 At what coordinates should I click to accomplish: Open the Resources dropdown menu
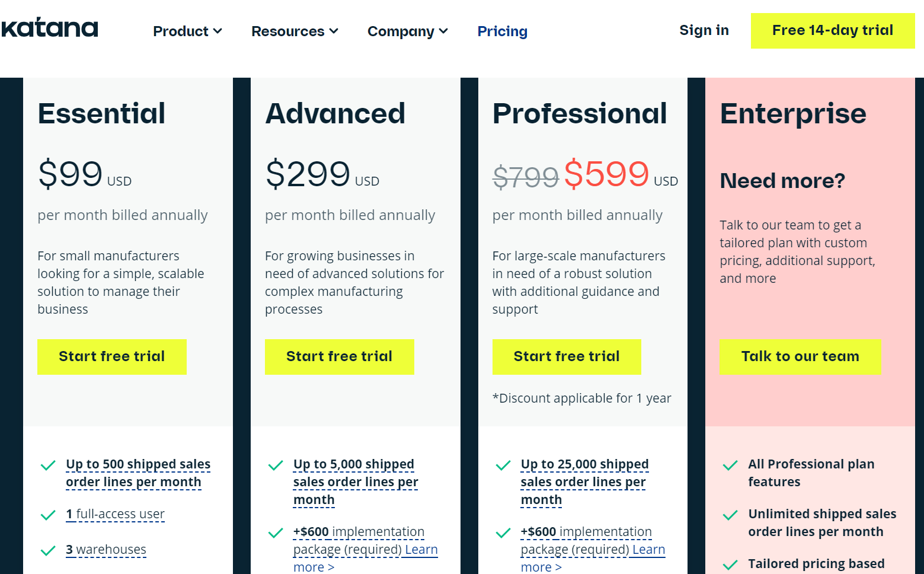click(x=295, y=31)
